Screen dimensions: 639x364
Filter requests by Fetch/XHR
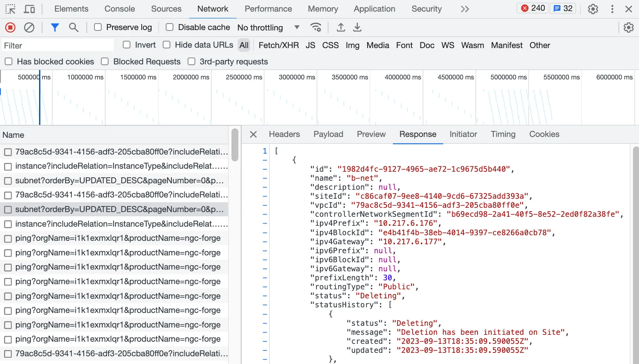pyautogui.click(x=279, y=45)
